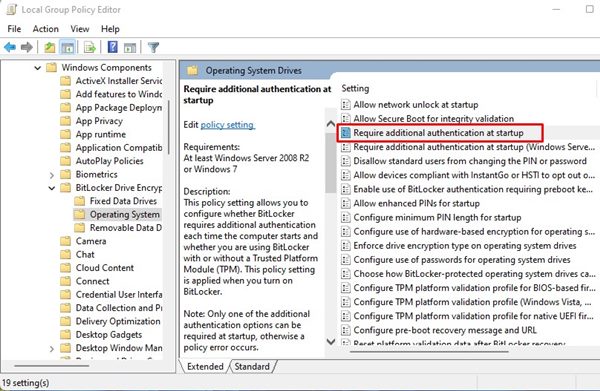Select the Delivery Optimization tree item
Screen dimensions: 600x391
point(118,321)
